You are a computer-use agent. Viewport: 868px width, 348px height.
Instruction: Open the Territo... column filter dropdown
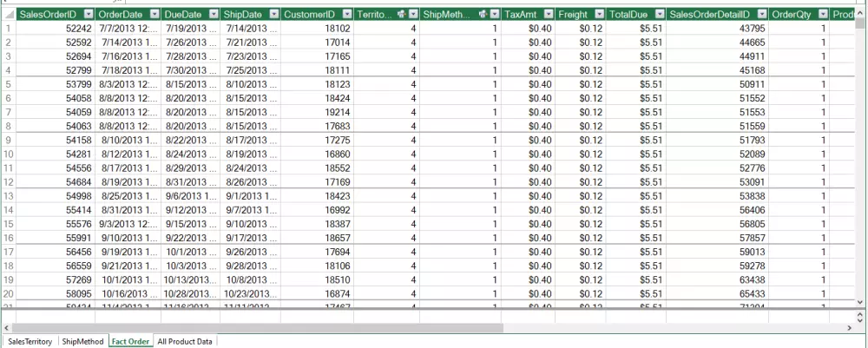413,15
